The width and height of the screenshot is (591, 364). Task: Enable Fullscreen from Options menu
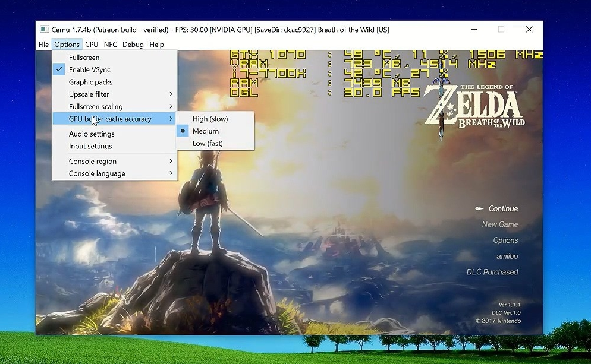pos(84,58)
